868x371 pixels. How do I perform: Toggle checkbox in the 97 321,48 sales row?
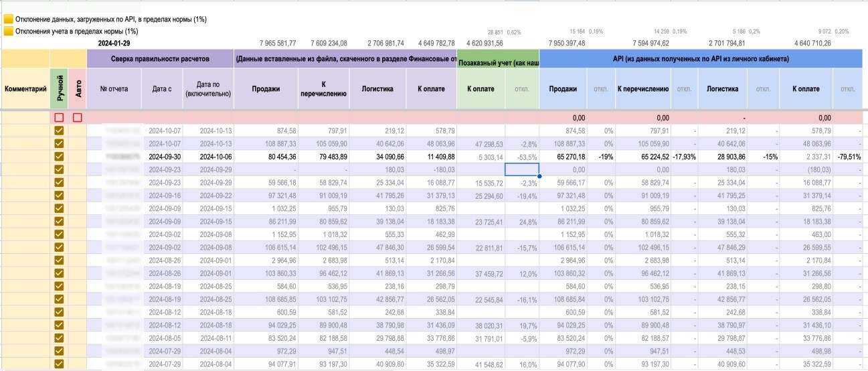click(x=59, y=195)
